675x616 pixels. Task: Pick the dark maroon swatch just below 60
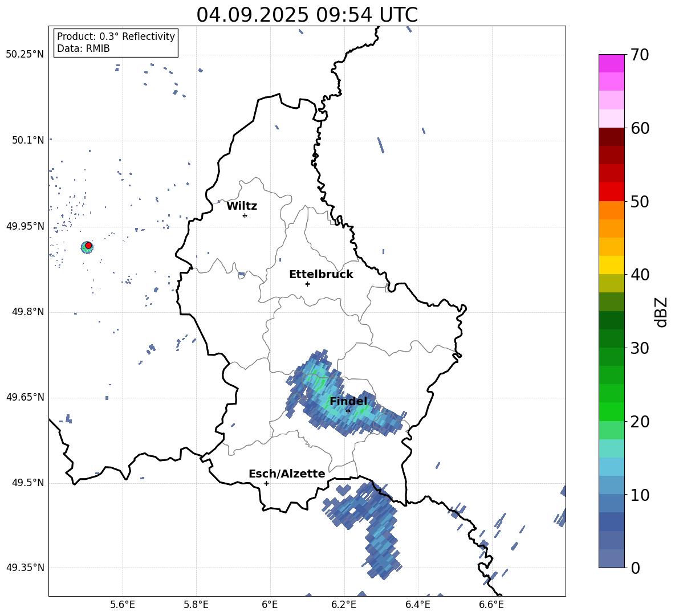point(611,137)
